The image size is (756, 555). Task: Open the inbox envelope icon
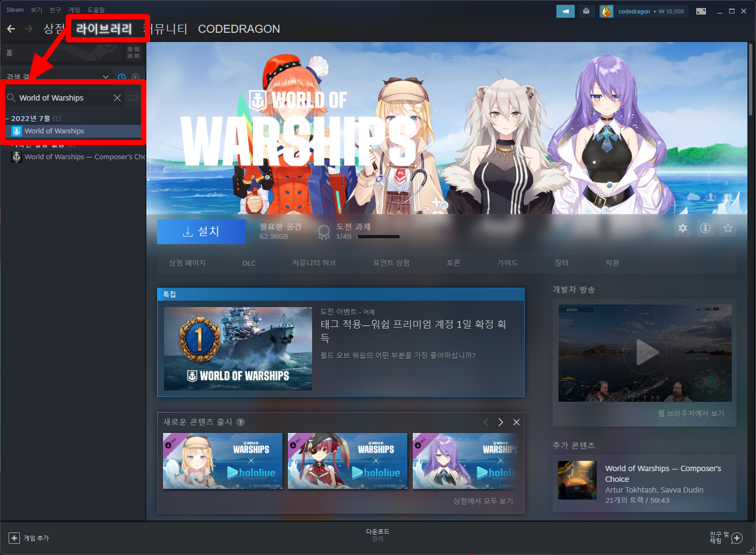(587, 11)
